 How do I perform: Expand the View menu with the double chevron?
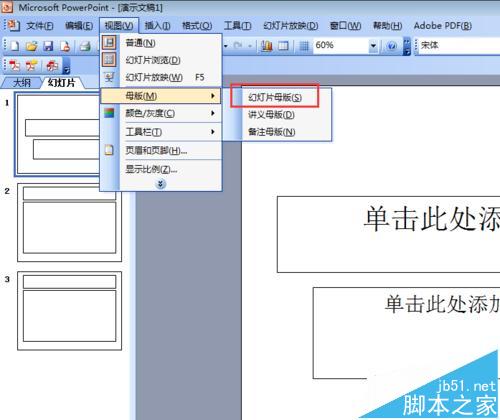tap(160, 184)
